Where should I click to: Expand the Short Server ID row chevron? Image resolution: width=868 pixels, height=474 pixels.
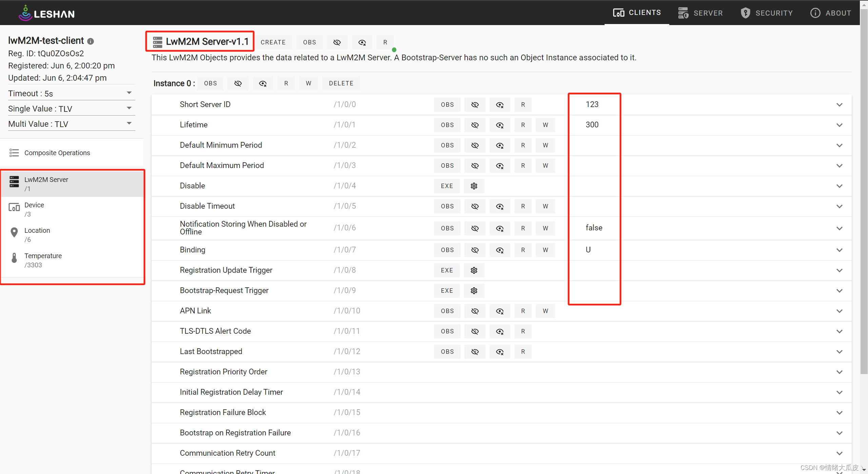[x=839, y=105]
